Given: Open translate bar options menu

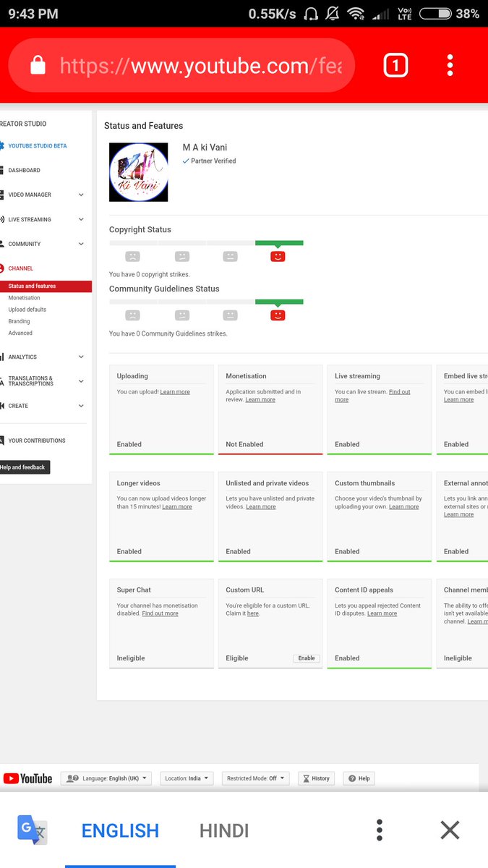Looking at the screenshot, I should (380, 830).
